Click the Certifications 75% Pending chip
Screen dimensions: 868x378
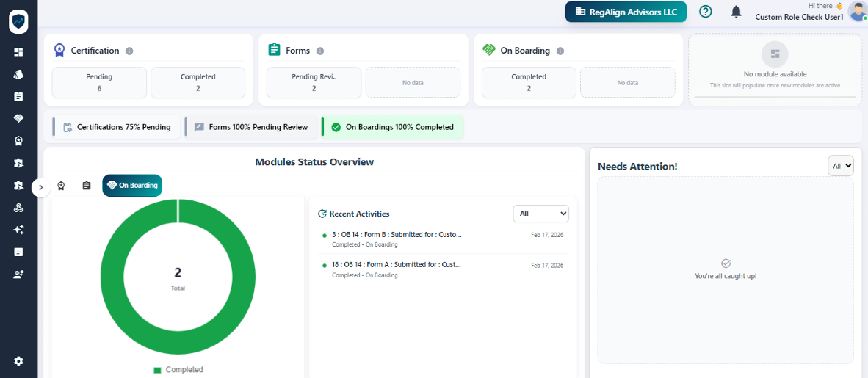tap(116, 127)
